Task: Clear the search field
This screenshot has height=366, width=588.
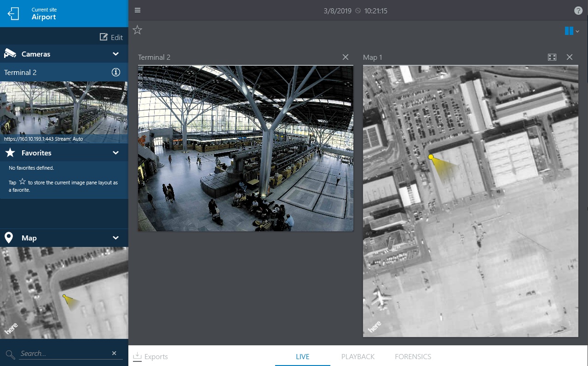Action: tap(114, 353)
